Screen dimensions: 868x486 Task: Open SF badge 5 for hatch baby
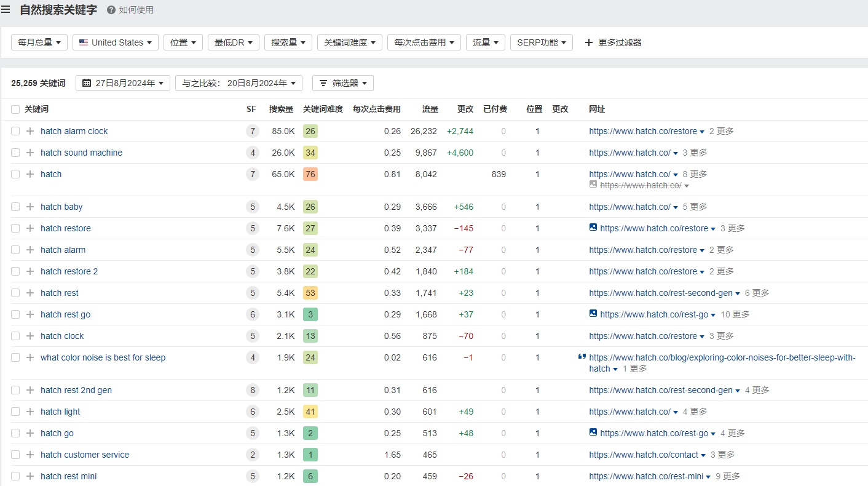point(252,207)
